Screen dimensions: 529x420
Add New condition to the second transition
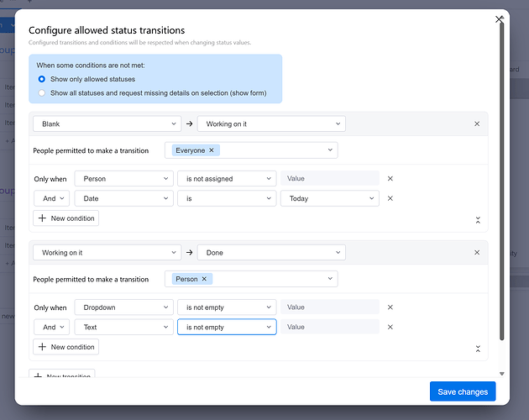click(66, 347)
